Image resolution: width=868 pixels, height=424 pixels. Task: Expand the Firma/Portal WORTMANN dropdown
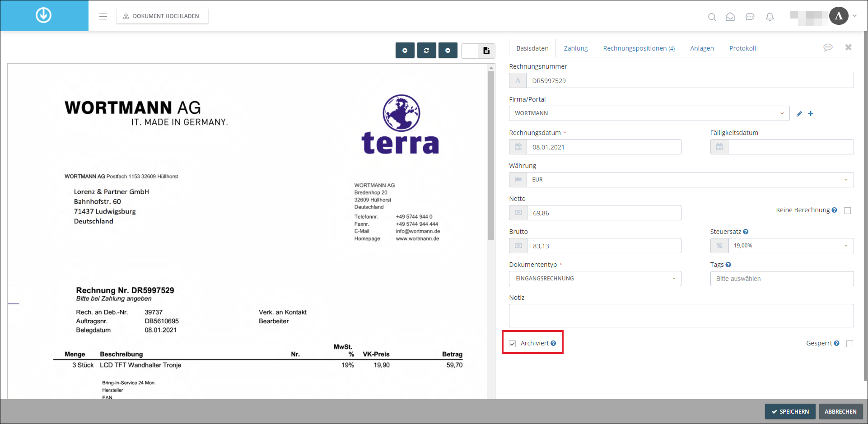649,113
